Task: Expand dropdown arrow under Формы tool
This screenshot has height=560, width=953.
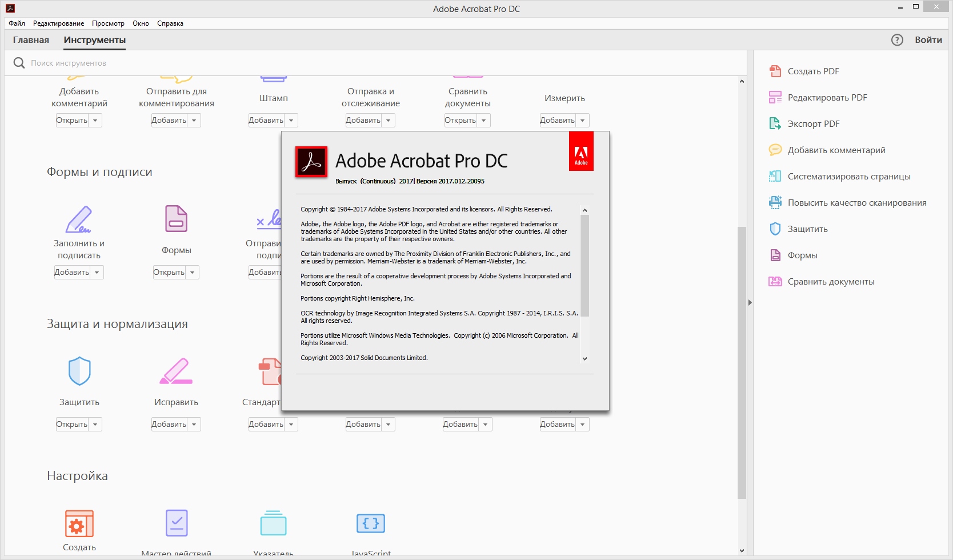Action: 193,273
